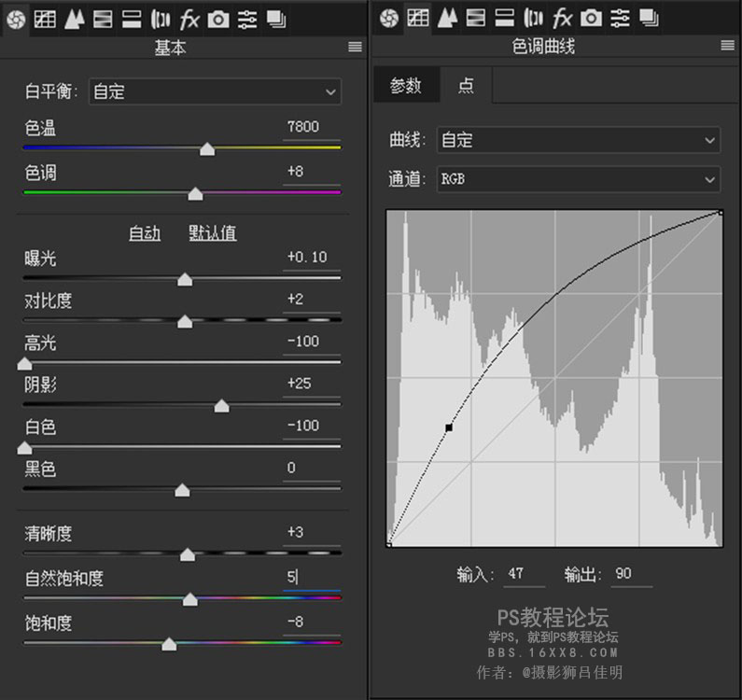Click the 黑色 blacks slider handle
This screenshot has height=700, width=742.
(x=182, y=490)
